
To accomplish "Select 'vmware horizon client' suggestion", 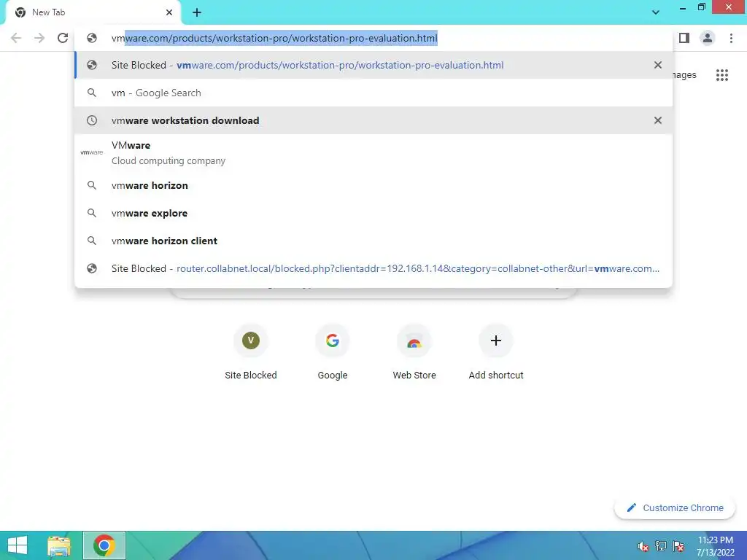I will pyautogui.click(x=373, y=241).
